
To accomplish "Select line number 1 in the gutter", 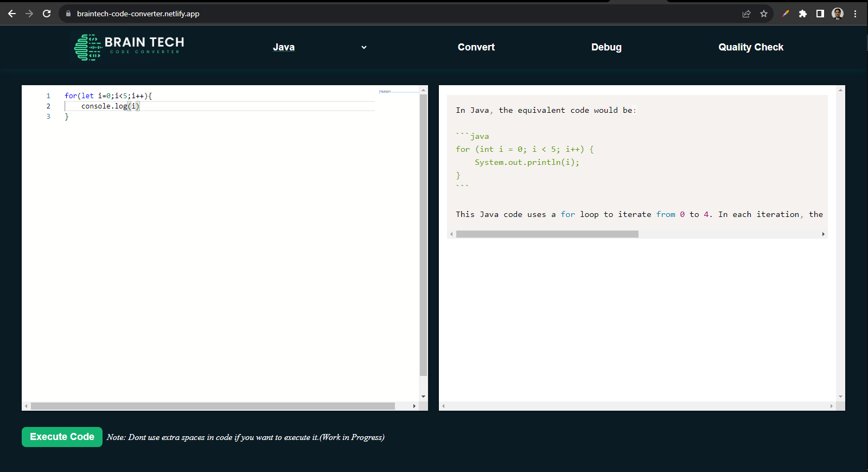I will (48, 96).
